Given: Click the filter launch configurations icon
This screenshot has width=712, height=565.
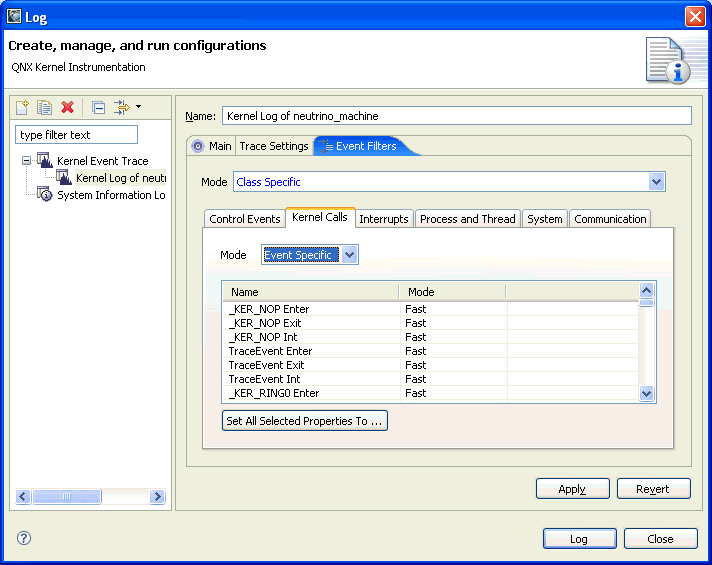Looking at the screenshot, I should (x=121, y=107).
